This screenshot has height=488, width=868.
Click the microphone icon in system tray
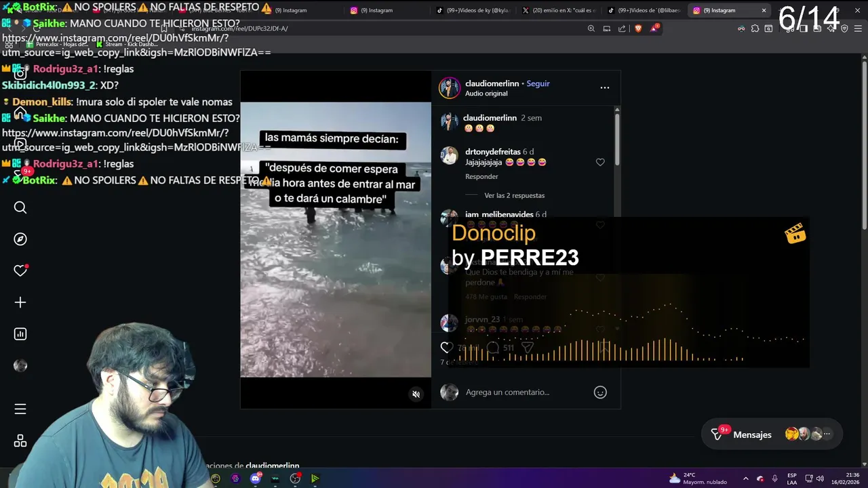[774, 479]
